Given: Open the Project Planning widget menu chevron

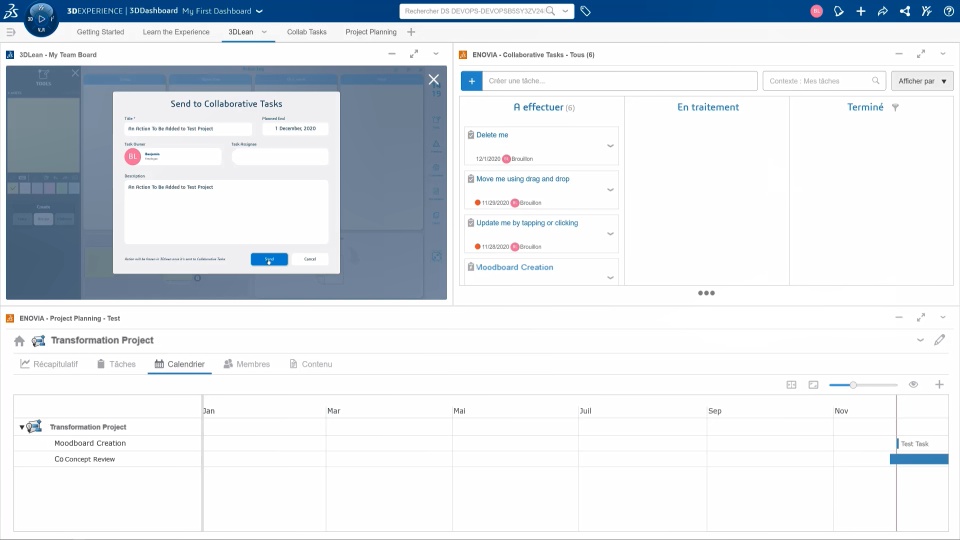Looking at the screenshot, I should [943, 317].
